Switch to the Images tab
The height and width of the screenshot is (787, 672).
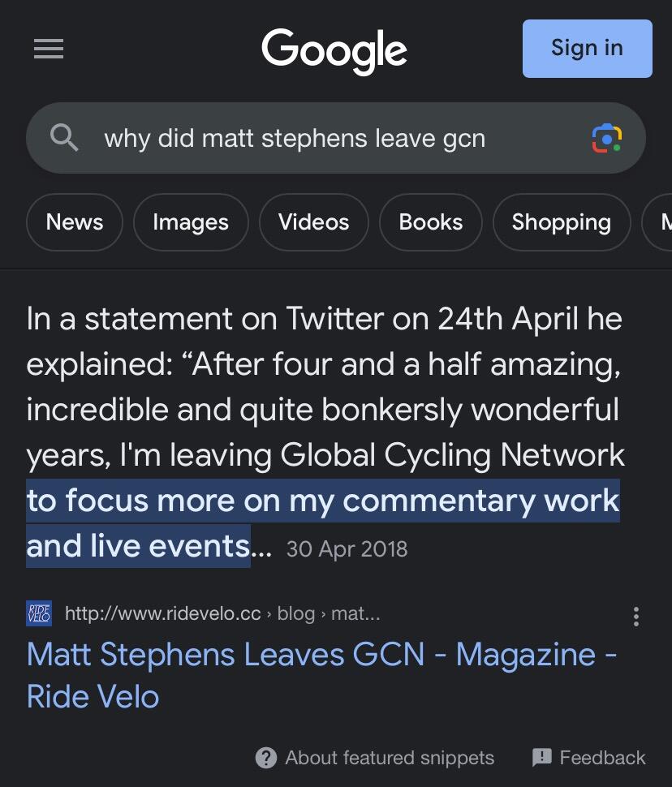point(191,222)
